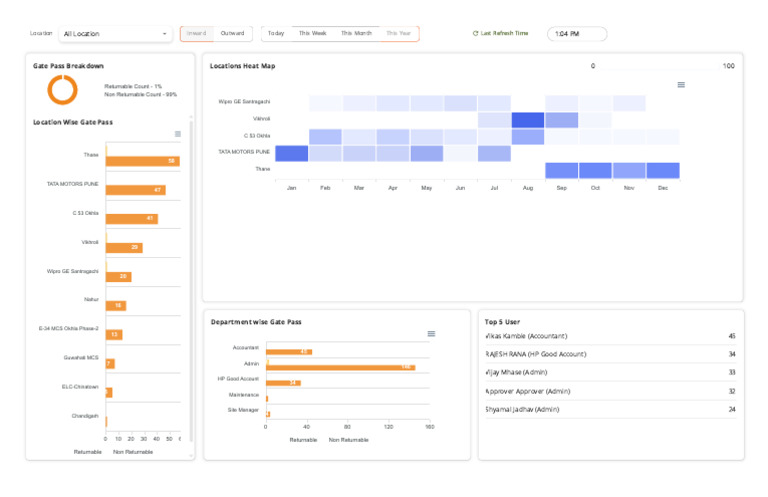
Task: Select the This Month tab
Action: coord(356,33)
